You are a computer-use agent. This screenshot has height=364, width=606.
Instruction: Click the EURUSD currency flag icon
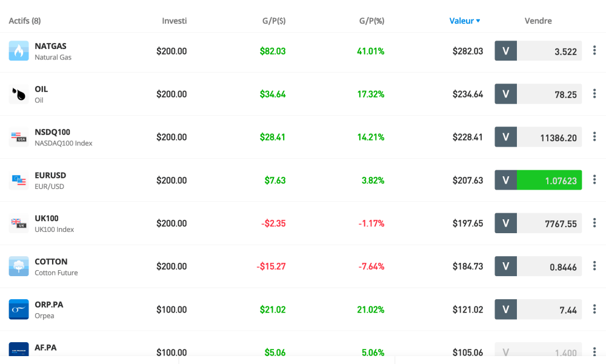(x=19, y=180)
